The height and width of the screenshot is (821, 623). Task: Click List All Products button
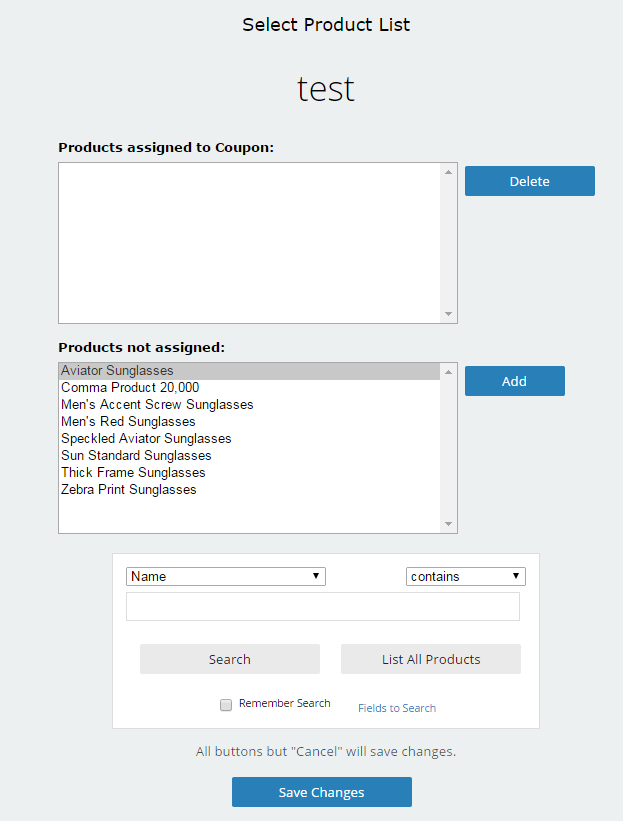431,659
